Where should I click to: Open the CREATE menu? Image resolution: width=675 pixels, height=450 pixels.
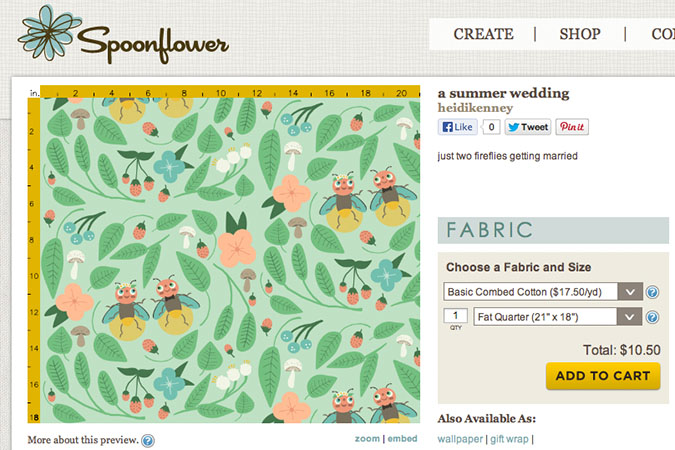tap(483, 34)
